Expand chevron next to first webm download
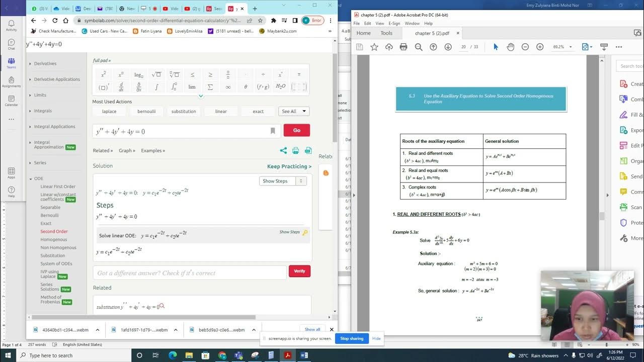The image size is (644, 362). coord(97,330)
